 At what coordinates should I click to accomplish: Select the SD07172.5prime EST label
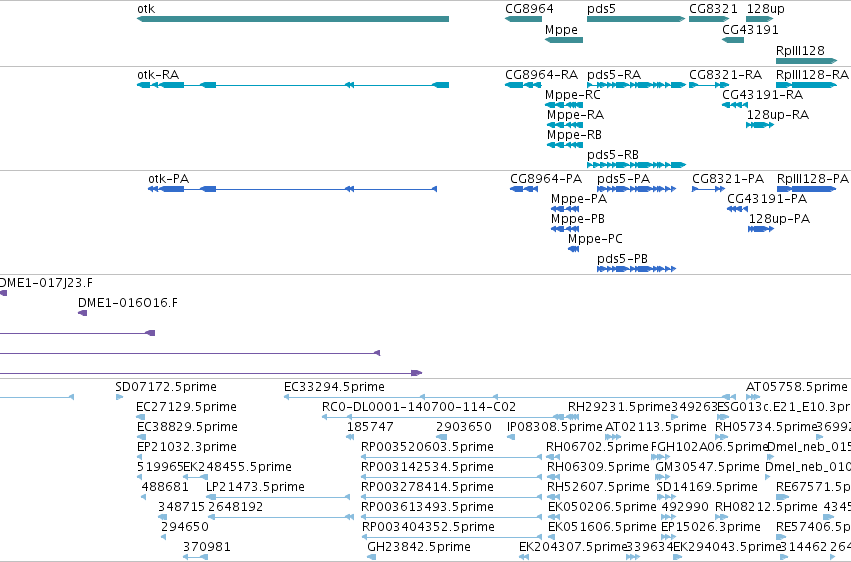166,387
